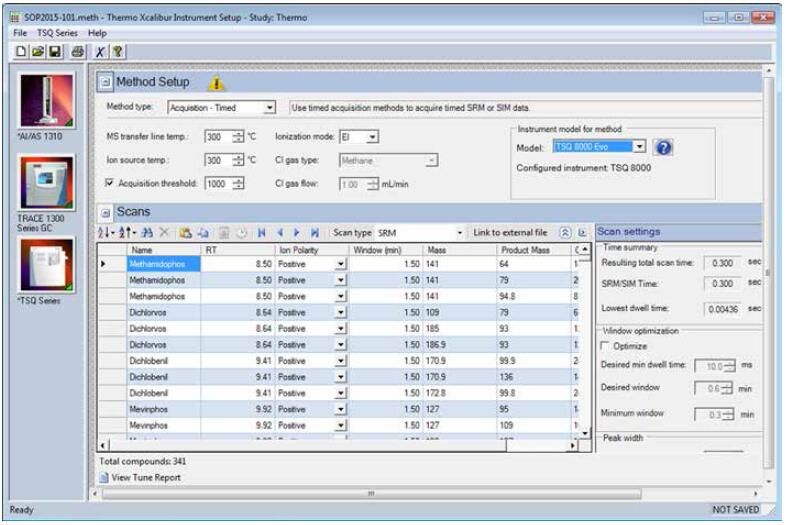Open the Method type dropdown
The width and height of the screenshot is (786, 525).
pos(271,108)
